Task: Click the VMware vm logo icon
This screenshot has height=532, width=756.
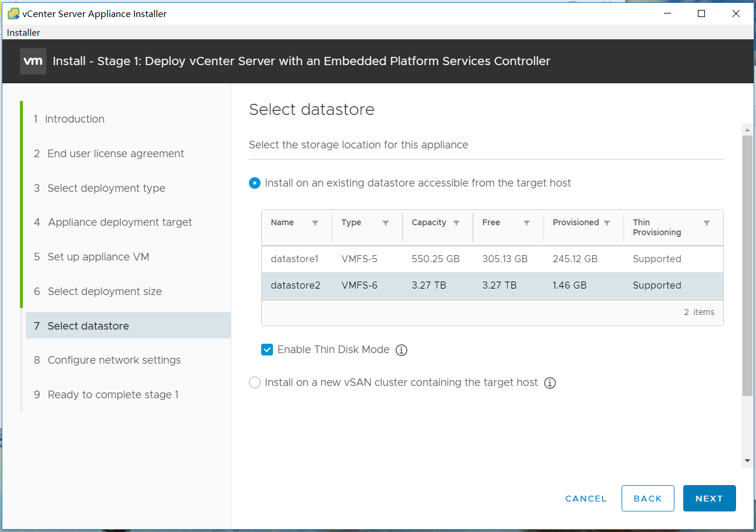Action: click(x=33, y=61)
